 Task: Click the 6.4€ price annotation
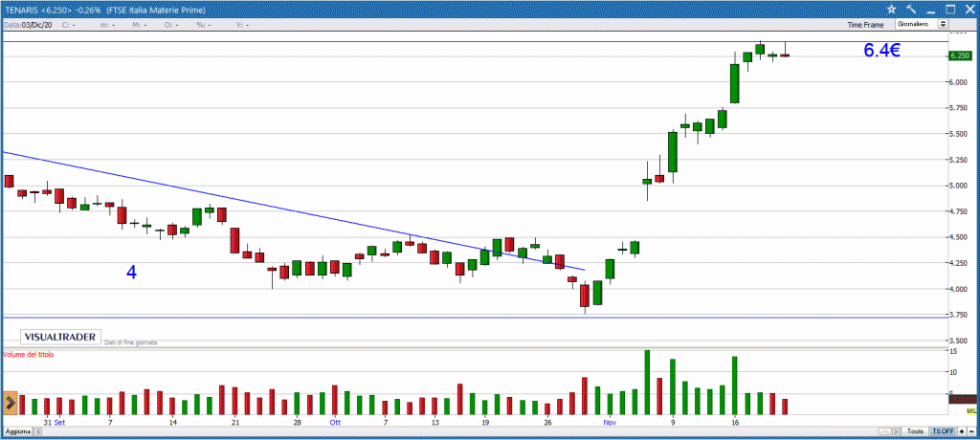coord(881,51)
